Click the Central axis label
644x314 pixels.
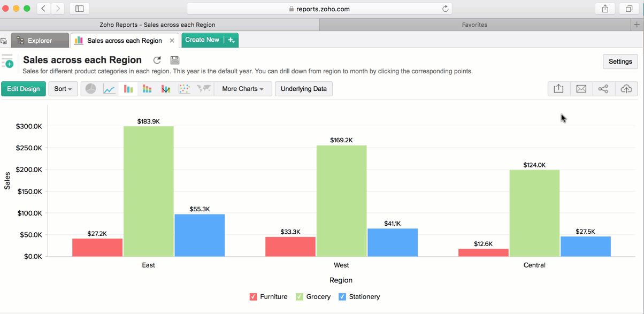pyautogui.click(x=534, y=265)
